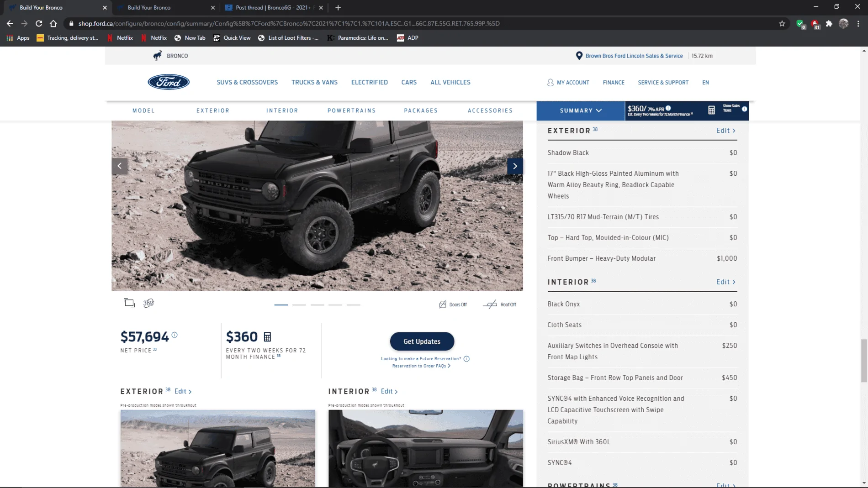
Task: Go to the Accessories configuration step
Action: click(490, 110)
